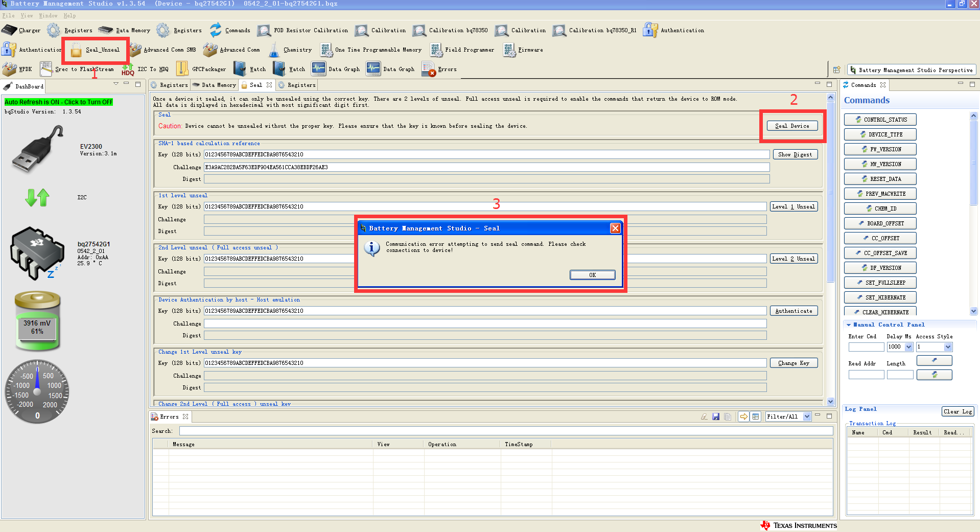
Task: Turn off Auto Refresh in the DashBoard
Action: (x=59, y=102)
